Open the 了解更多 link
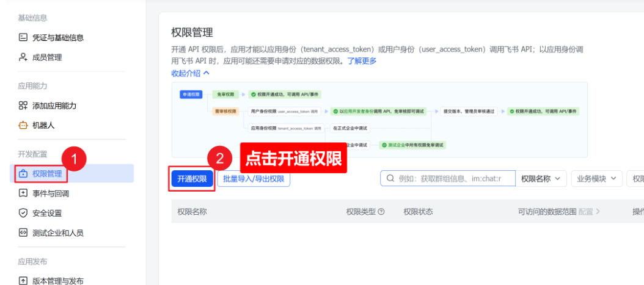 pos(362,61)
